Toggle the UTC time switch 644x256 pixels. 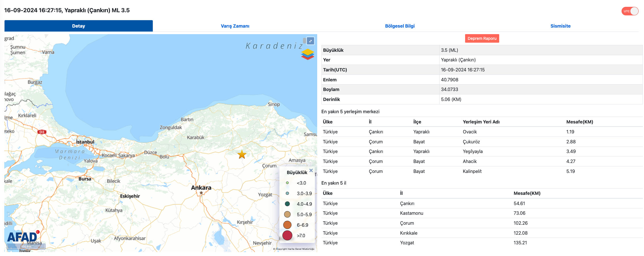click(630, 11)
